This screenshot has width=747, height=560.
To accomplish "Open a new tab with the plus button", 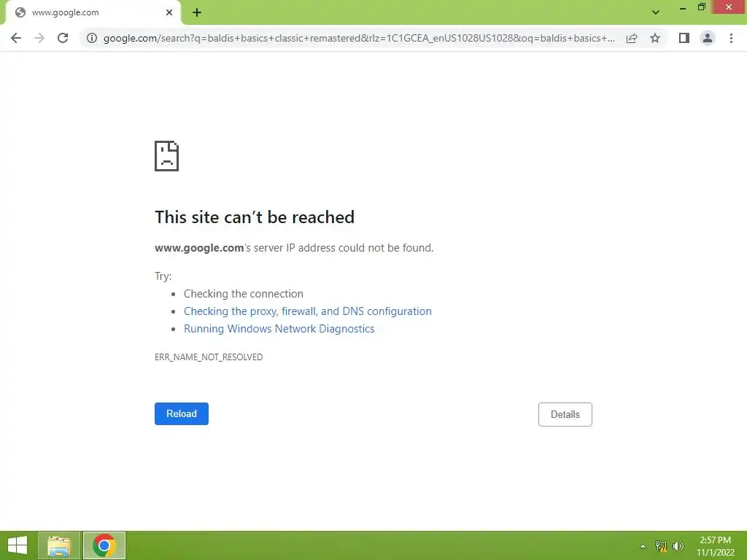I will 197,13.
